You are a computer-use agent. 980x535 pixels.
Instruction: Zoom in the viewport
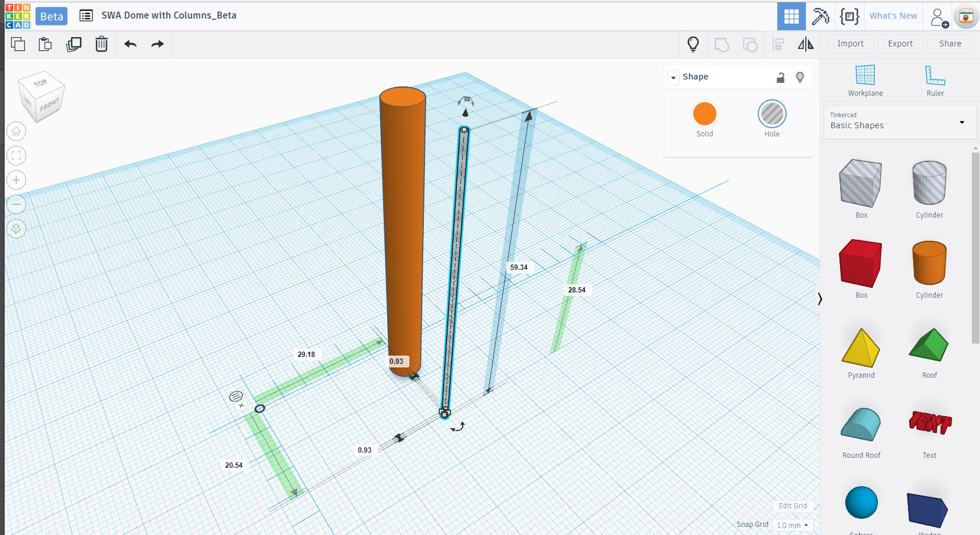pos(16,180)
